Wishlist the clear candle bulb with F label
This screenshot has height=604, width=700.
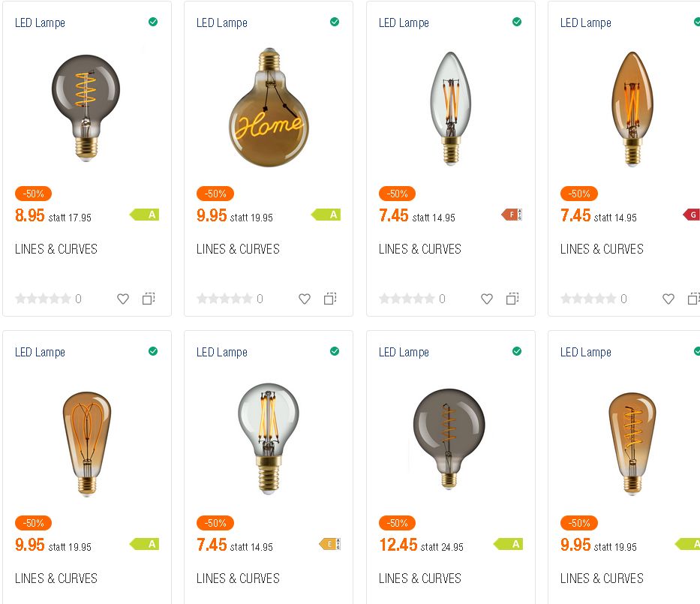(x=487, y=299)
